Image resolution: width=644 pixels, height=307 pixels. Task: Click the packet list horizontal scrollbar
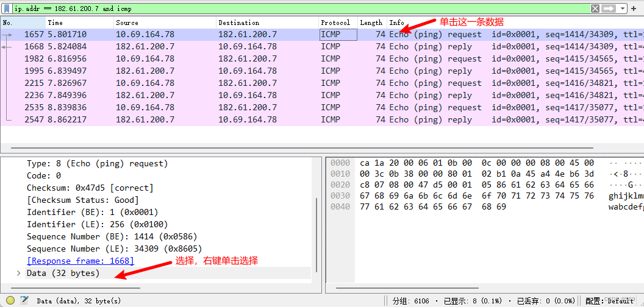302,148
